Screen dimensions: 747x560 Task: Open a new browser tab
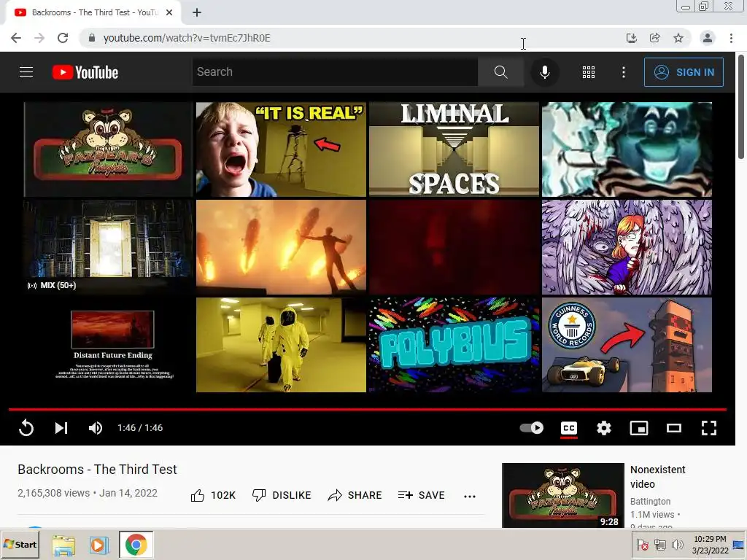(x=197, y=12)
